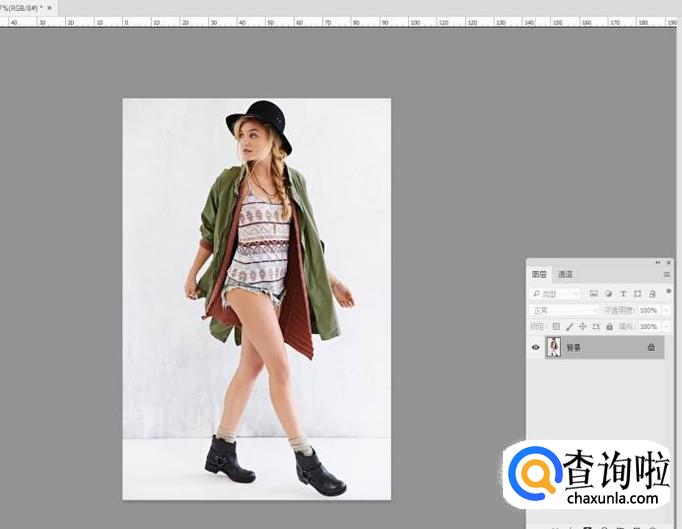Lock layer position
The image size is (682, 529).
[x=582, y=326]
